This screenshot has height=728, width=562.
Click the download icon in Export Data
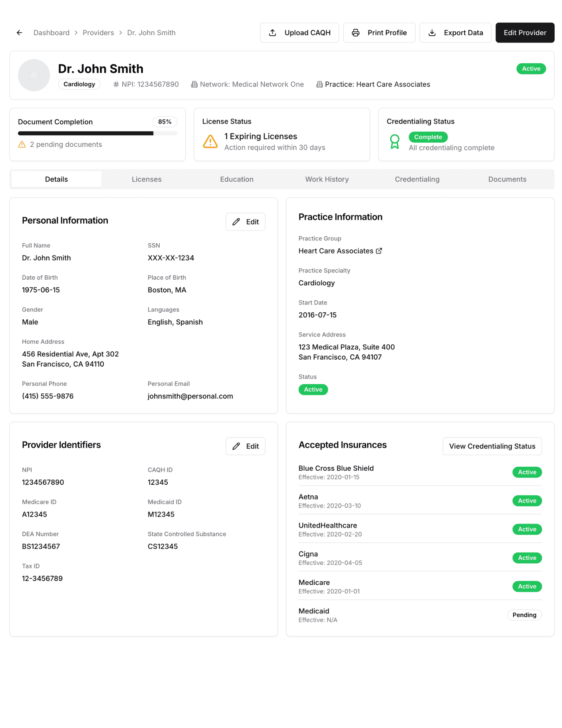(x=432, y=33)
